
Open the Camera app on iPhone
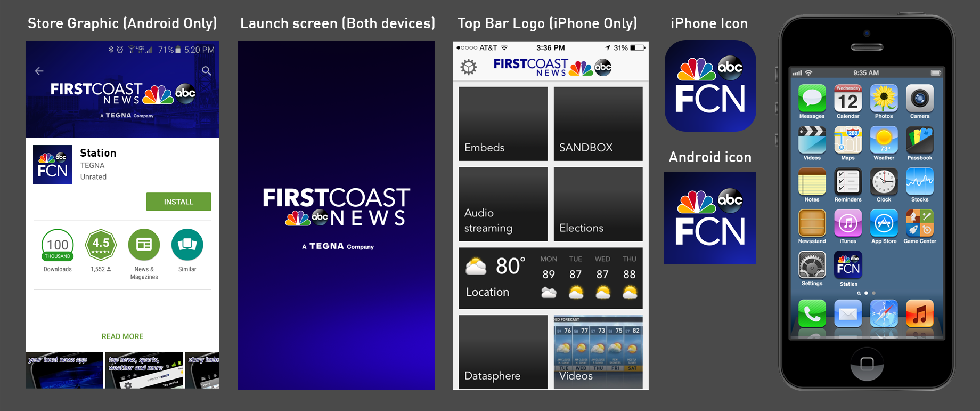[x=920, y=98]
